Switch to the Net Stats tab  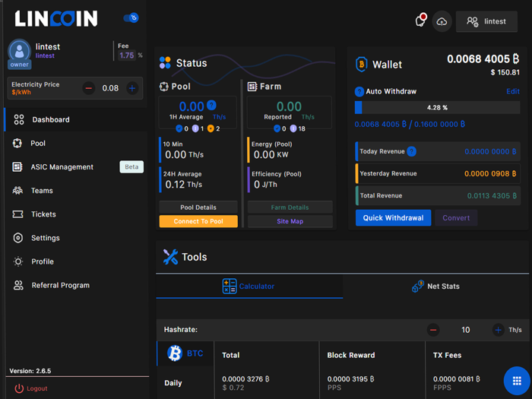(x=435, y=287)
